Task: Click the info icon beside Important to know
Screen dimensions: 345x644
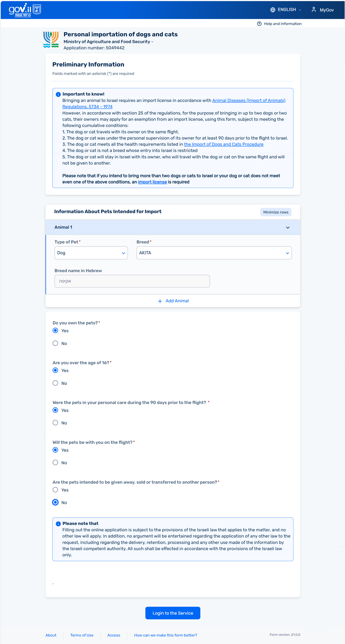Action: tap(58, 94)
